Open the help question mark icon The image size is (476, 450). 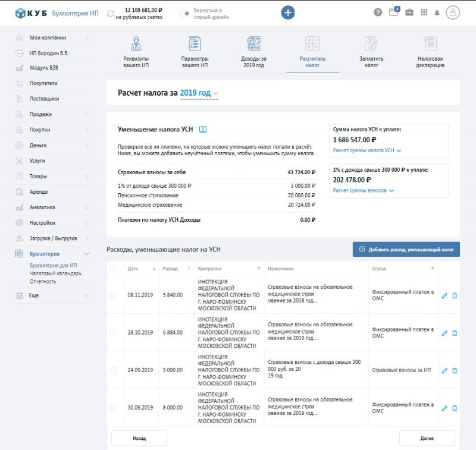coord(378,12)
